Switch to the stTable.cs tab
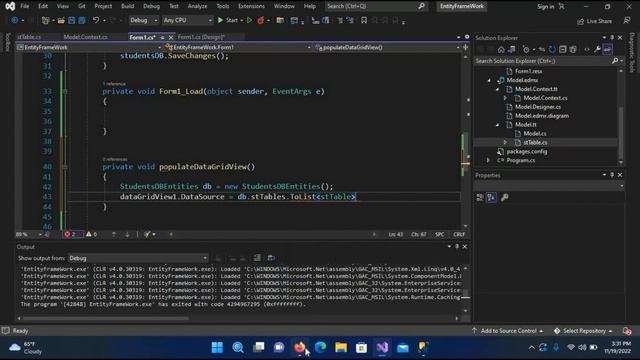640x360 pixels. pos(29,37)
